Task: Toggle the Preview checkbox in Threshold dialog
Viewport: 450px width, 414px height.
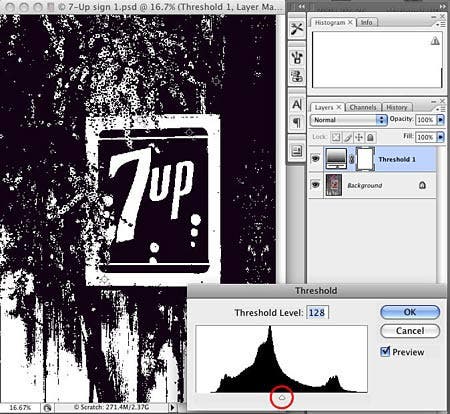Action: (x=385, y=351)
